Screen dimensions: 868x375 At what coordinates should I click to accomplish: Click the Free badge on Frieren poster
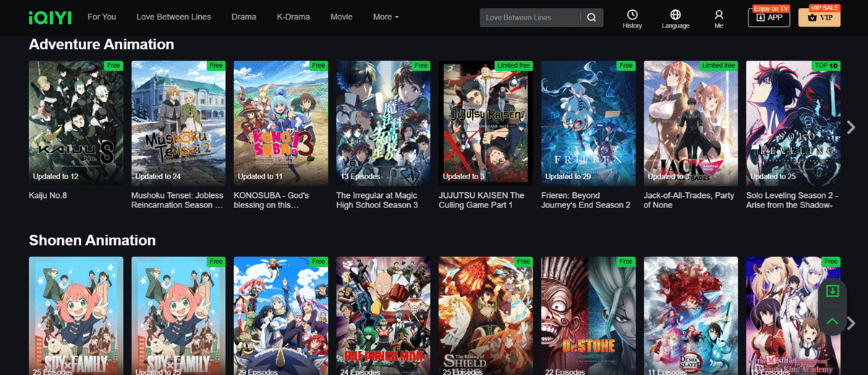click(626, 66)
